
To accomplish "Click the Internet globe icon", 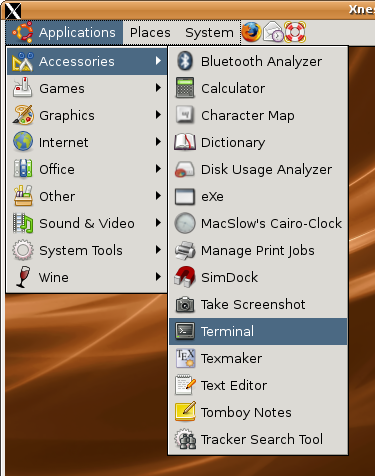I will point(23,141).
